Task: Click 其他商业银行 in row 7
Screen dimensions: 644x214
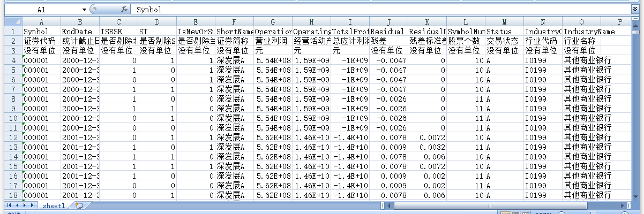Action: click(x=582, y=89)
